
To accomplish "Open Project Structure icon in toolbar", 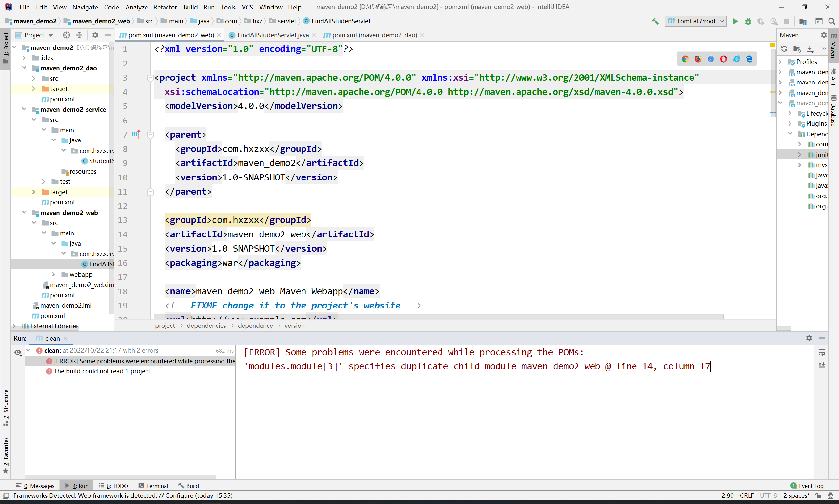I will [803, 21].
